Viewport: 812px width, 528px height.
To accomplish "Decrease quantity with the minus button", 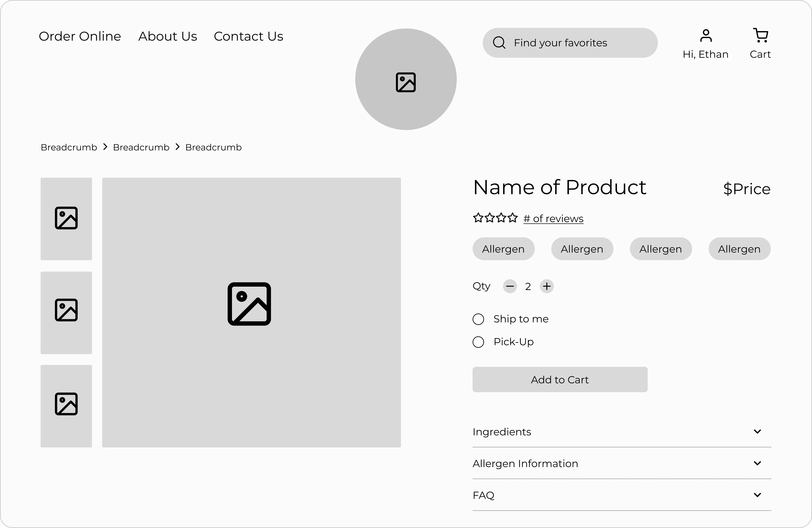I will pyautogui.click(x=510, y=286).
